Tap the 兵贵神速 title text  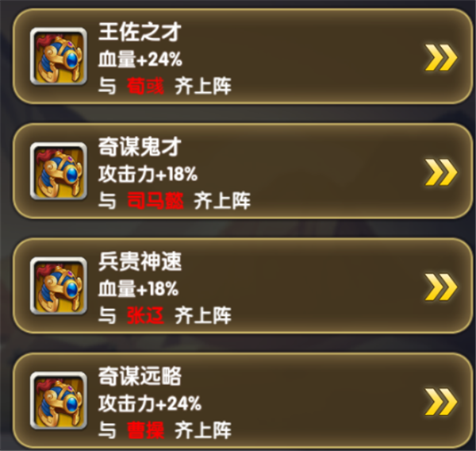pyautogui.click(x=140, y=261)
